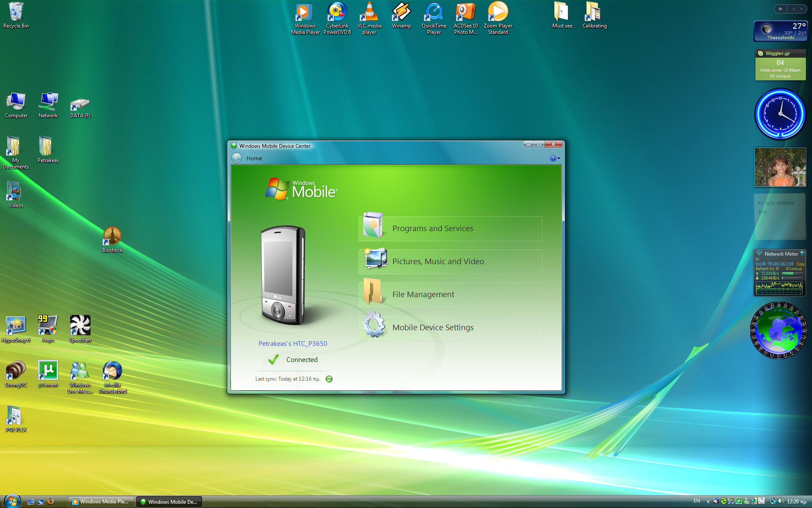Click the sticky notes gadget

780,217
